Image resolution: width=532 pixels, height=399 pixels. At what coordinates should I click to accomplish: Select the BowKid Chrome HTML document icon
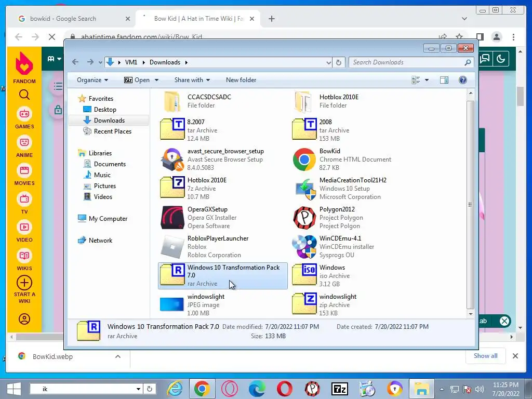(x=304, y=159)
